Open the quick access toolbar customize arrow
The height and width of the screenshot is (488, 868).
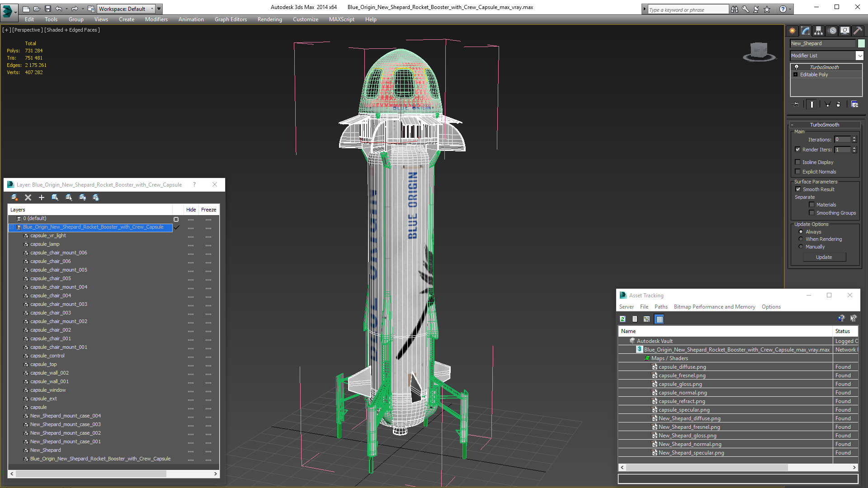pyautogui.click(x=159, y=9)
